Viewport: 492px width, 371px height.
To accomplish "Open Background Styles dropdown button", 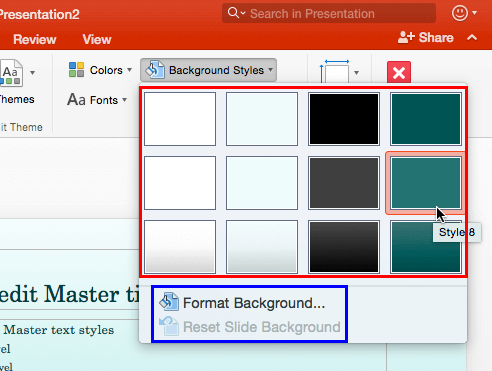I will pyautogui.click(x=209, y=70).
